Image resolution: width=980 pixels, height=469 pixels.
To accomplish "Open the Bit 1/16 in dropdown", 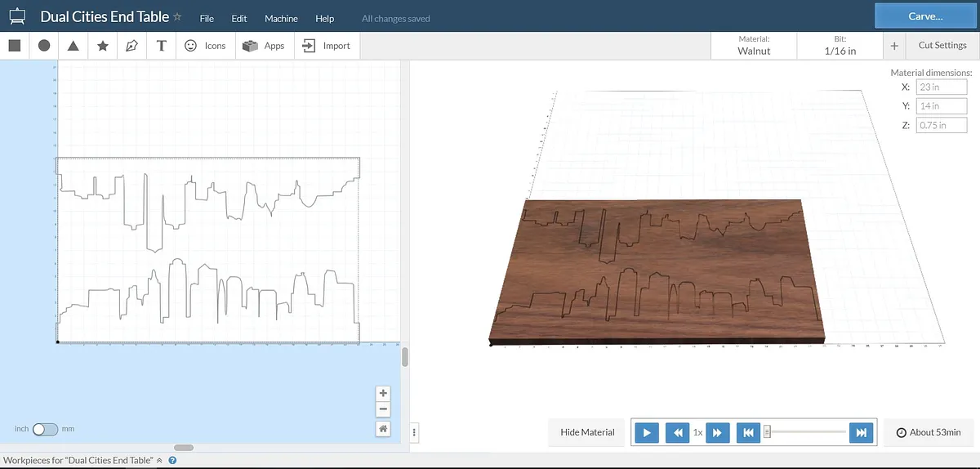I will click(x=840, y=46).
